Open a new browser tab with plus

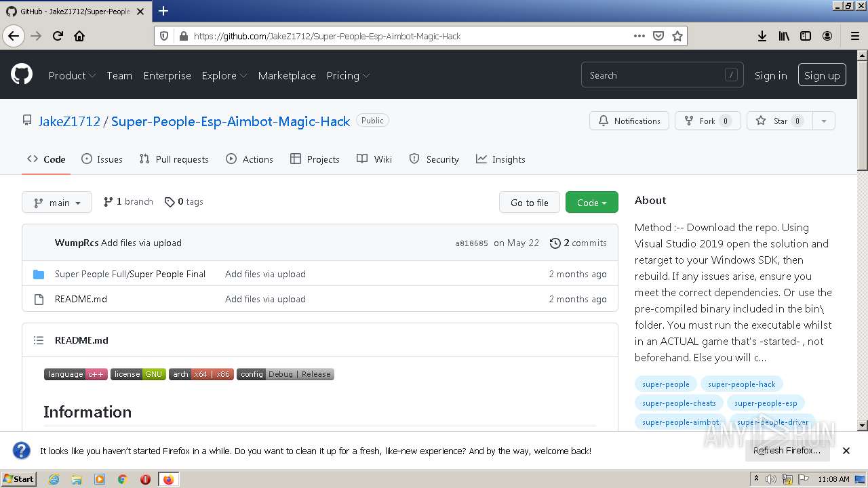click(x=163, y=11)
